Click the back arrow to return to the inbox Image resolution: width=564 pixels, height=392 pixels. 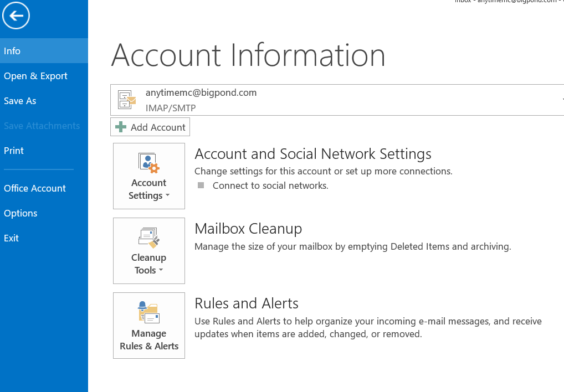pyautogui.click(x=16, y=16)
